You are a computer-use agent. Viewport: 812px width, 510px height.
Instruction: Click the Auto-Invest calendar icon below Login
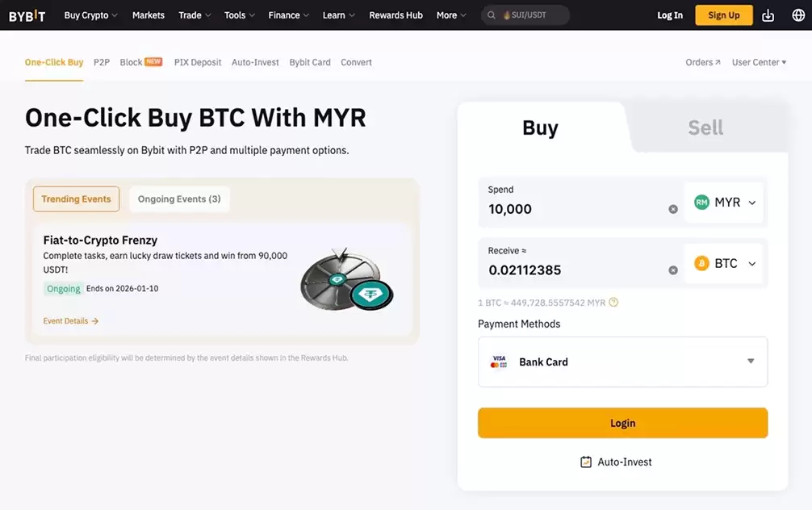click(586, 461)
